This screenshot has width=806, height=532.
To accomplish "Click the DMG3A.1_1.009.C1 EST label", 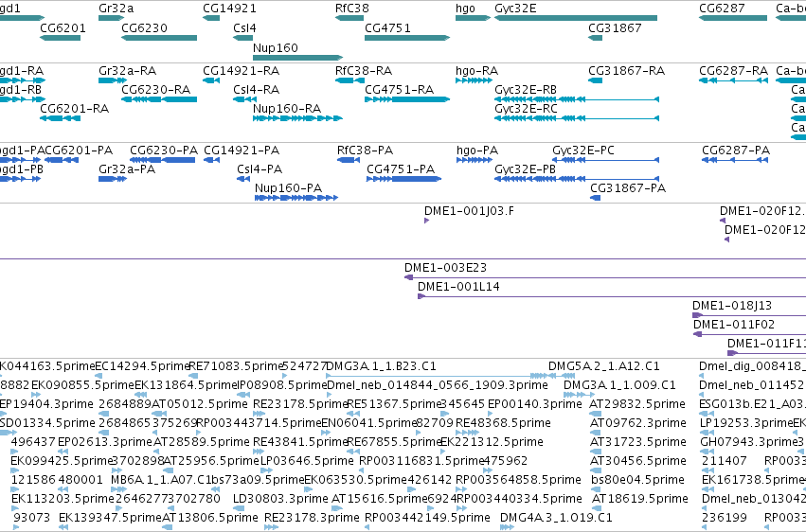I will [x=619, y=385].
